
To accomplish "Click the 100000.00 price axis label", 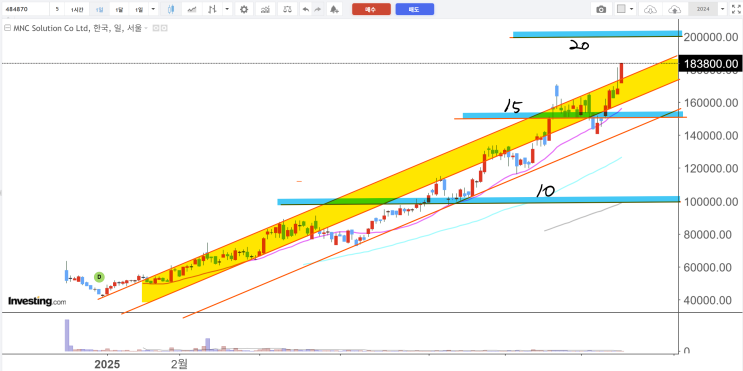I will point(710,202).
